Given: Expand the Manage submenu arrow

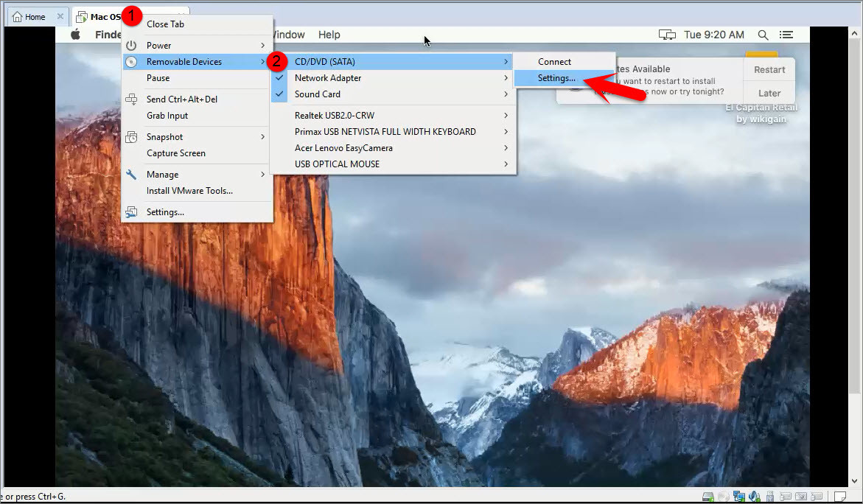Looking at the screenshot, I should (x=262, y=175).
